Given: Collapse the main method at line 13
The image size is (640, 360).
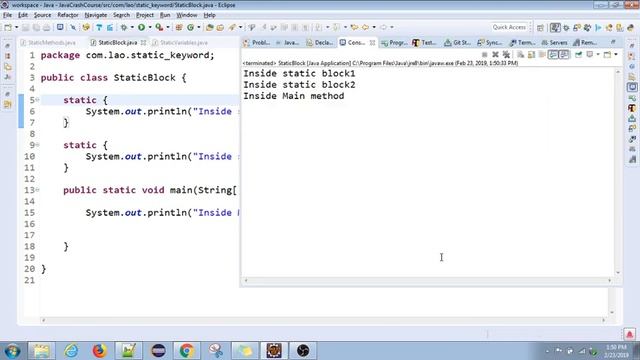Looking at the screenshot, I should tap(37, 189).
